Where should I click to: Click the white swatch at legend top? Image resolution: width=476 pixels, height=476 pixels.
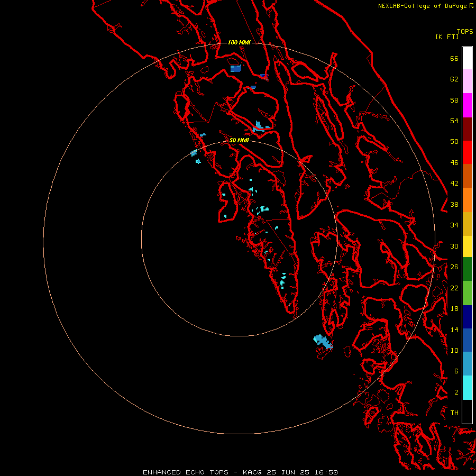[467, 58]
